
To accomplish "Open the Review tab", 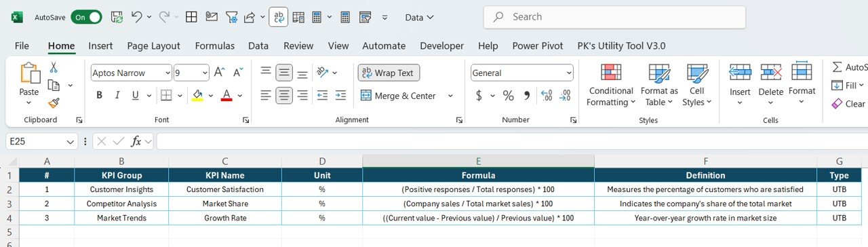I will point(298,45).
